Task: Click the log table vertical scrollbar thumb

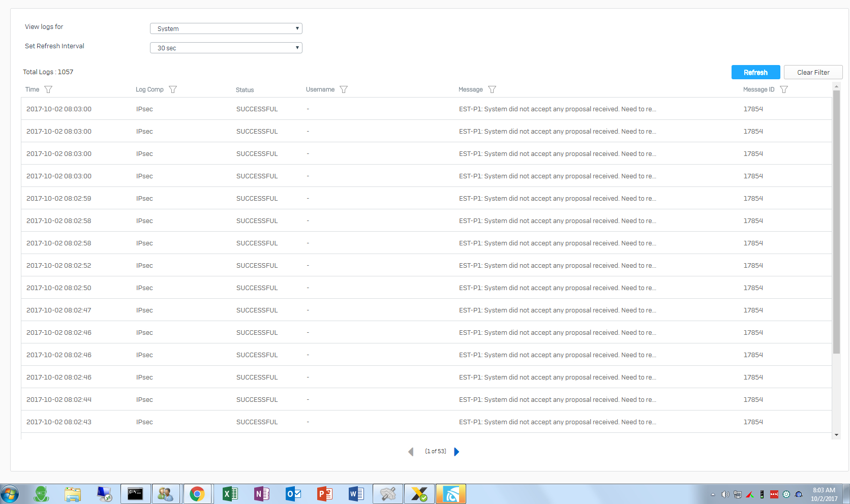Action: [x=836, y=222]
